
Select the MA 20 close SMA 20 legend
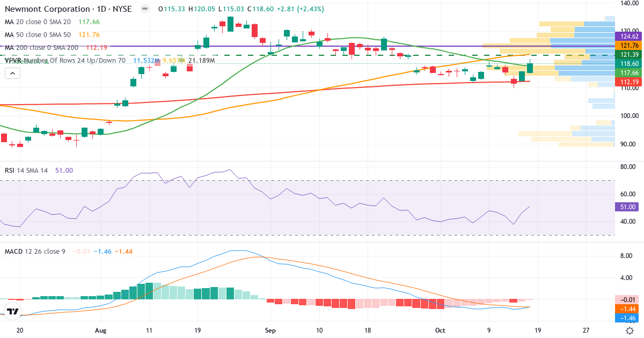click(38, 22)
